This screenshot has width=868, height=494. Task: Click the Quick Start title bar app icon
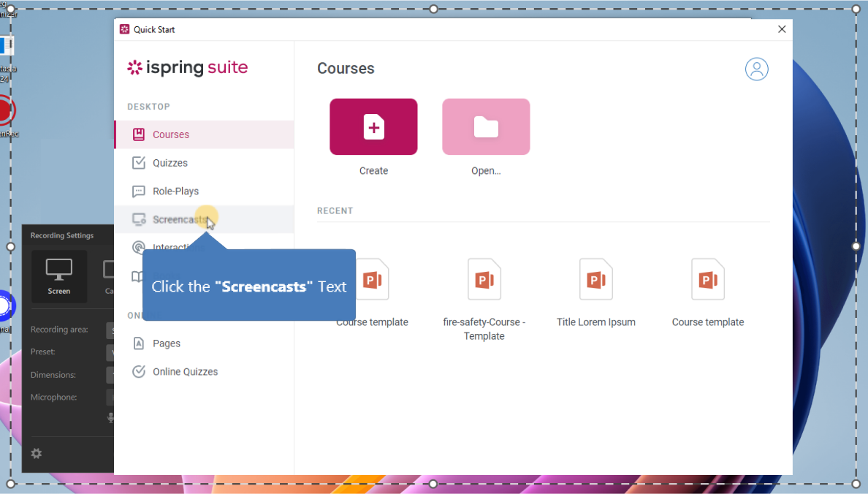124,29
